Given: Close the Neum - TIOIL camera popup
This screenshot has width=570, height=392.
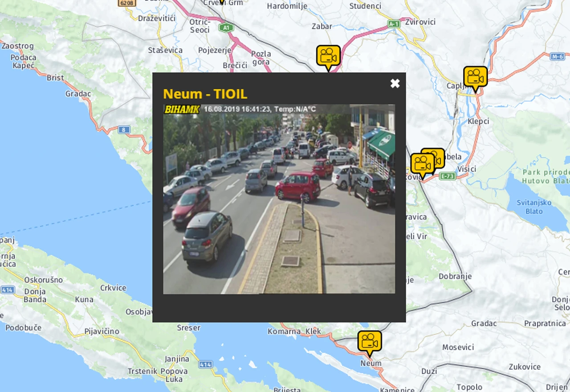Looking at the screenshot, I should 395,83.
